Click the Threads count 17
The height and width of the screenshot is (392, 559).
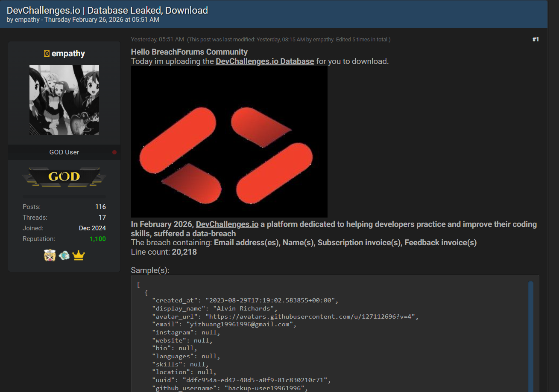102,218
